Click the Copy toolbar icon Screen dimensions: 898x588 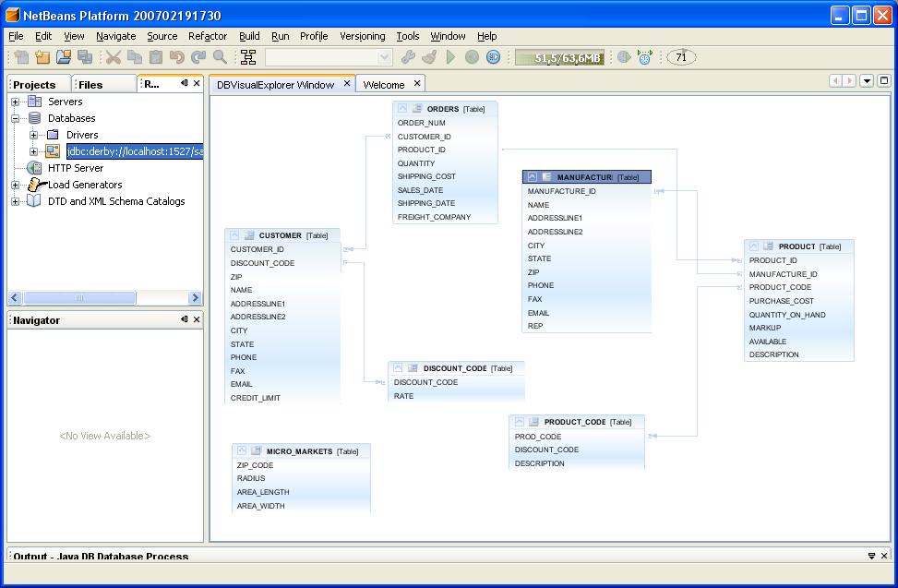(135, 56)
